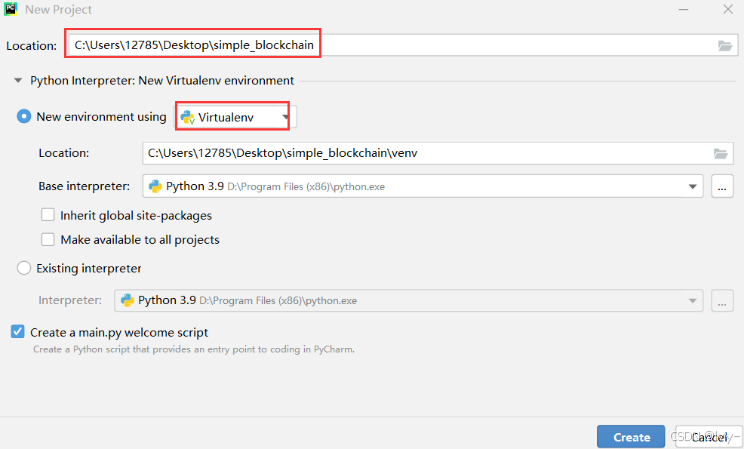
Task: Close the New Project dialog
Action: [728, 9]
